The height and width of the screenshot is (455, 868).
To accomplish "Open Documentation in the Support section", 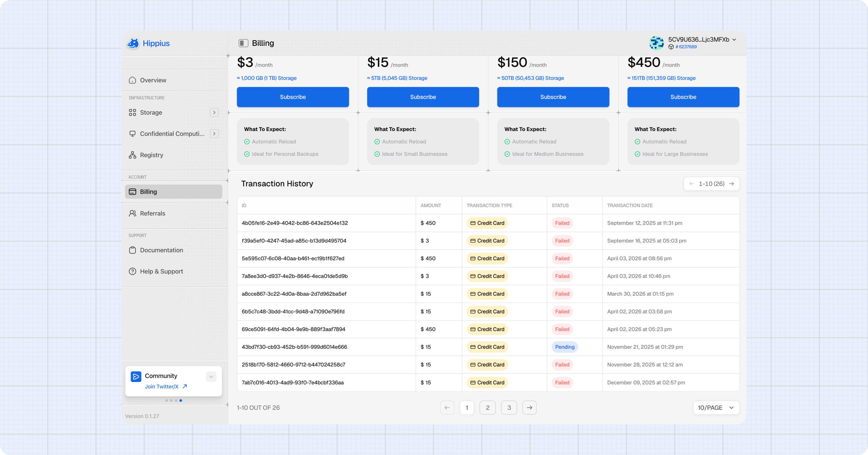I will pos(174,250).
